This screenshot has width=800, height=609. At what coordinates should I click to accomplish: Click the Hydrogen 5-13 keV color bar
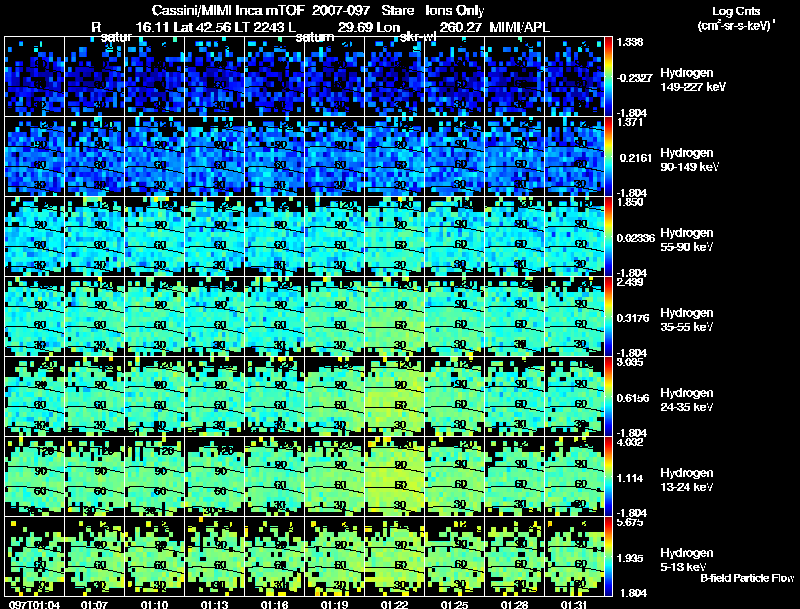coord(609,556)
